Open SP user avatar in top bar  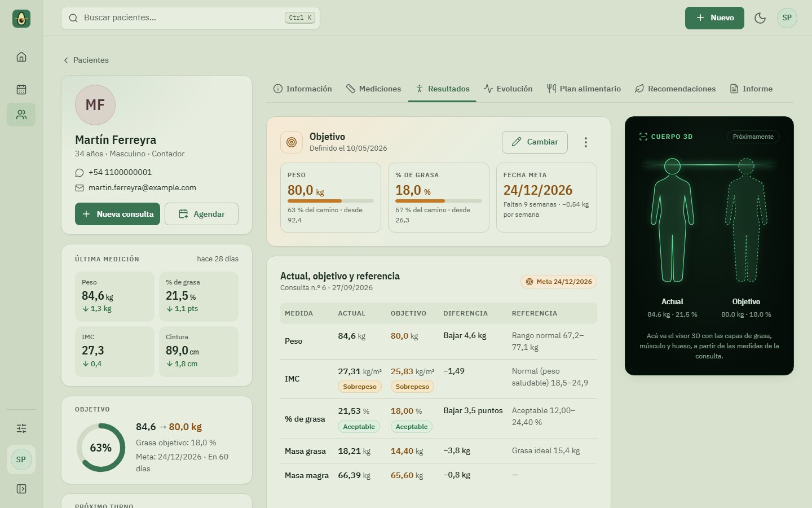point(787,18)
